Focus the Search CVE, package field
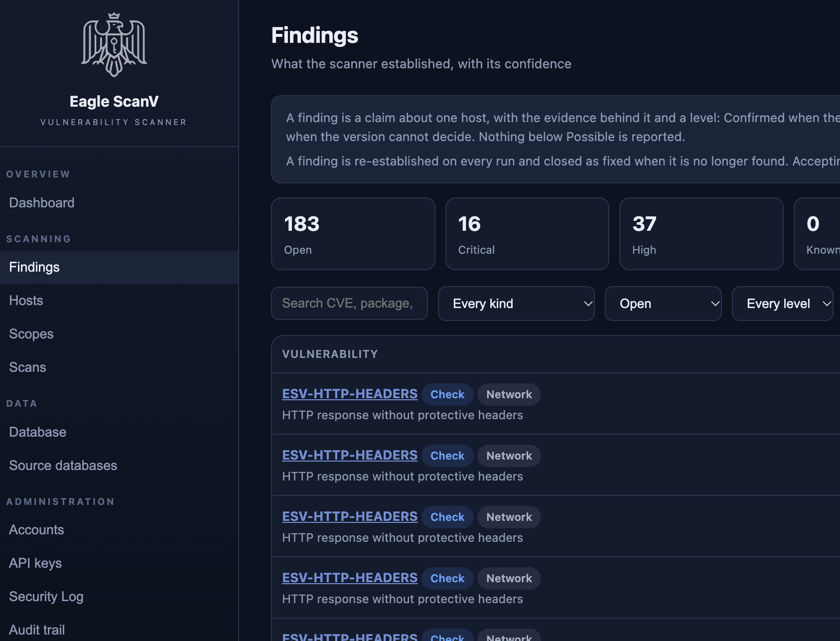Viewport: 840px width, 641px height. click(x=349, y=303)
